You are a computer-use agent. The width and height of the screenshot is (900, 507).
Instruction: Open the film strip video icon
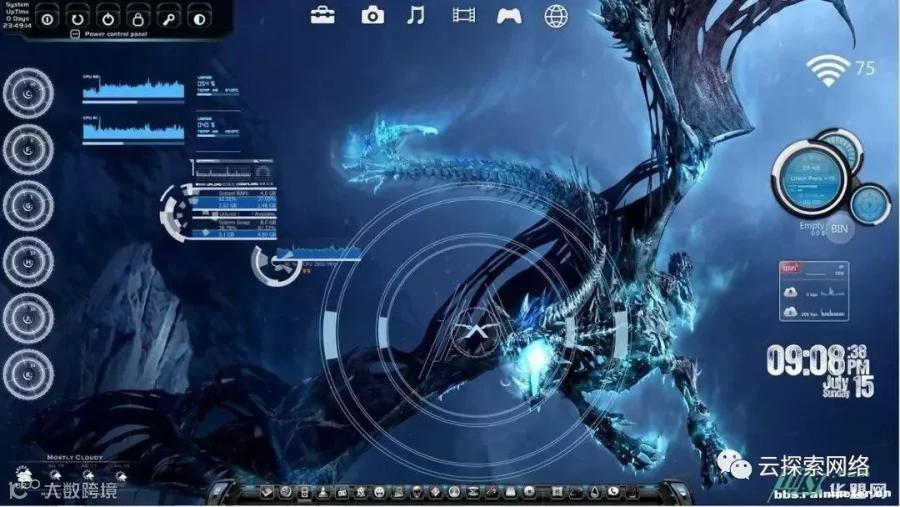pyautogui.click(x=463, y=15)
